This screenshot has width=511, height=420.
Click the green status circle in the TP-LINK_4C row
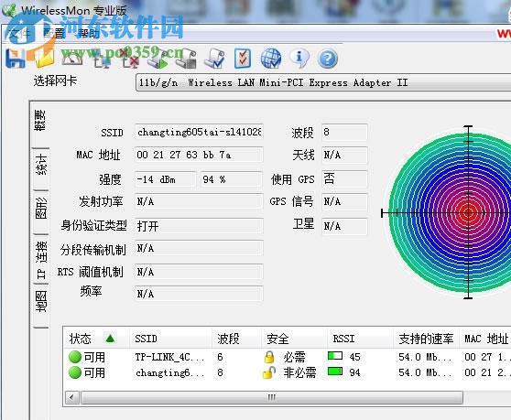tap(75, 357)
